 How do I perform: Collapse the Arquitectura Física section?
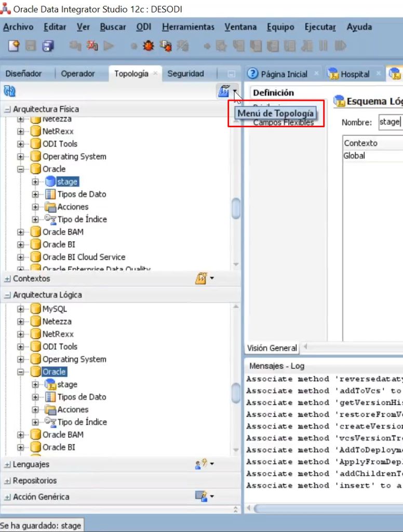7,109
